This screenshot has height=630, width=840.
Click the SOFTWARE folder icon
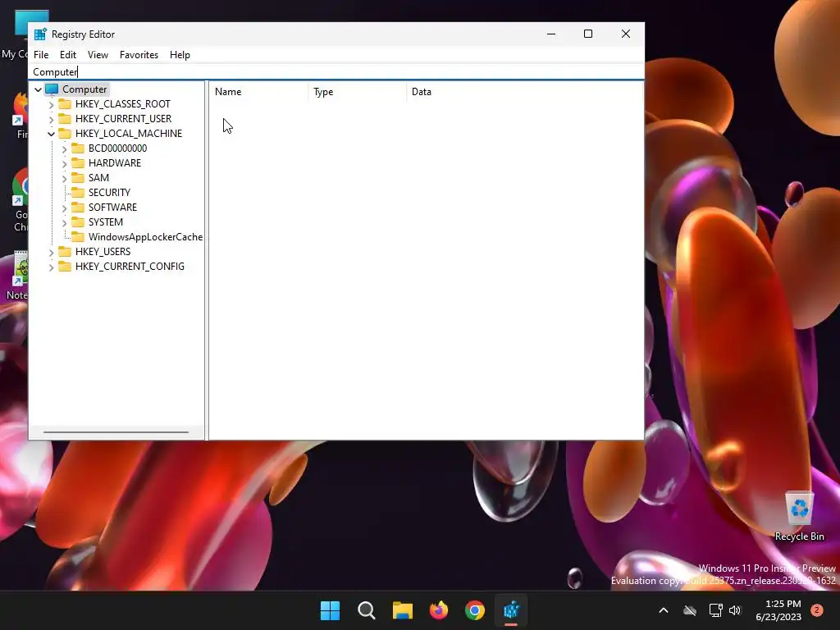point(78,207)
